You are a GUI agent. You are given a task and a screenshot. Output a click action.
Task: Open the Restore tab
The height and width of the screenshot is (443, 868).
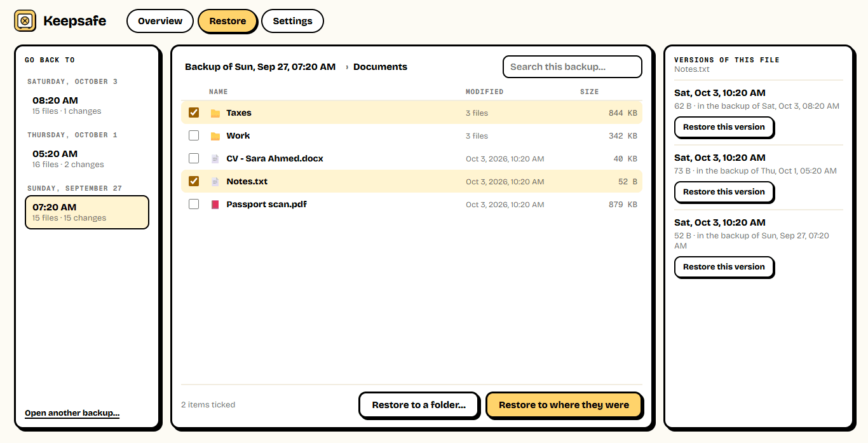227,21
